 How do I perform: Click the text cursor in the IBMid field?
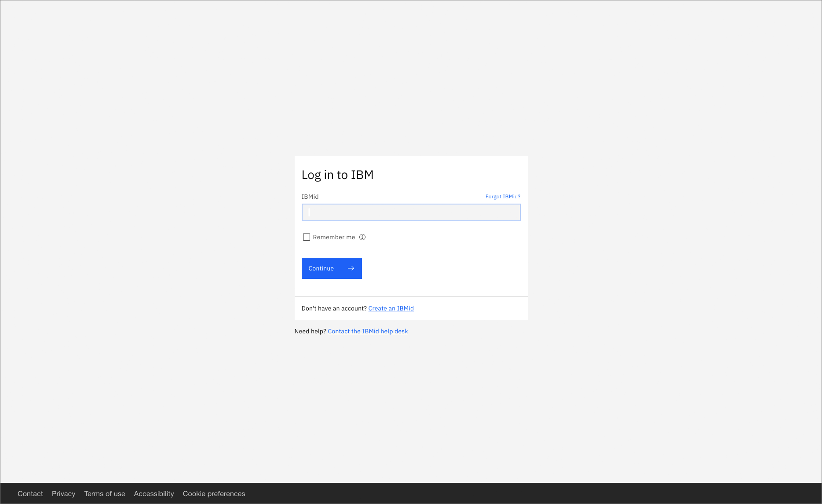(309, 212)
